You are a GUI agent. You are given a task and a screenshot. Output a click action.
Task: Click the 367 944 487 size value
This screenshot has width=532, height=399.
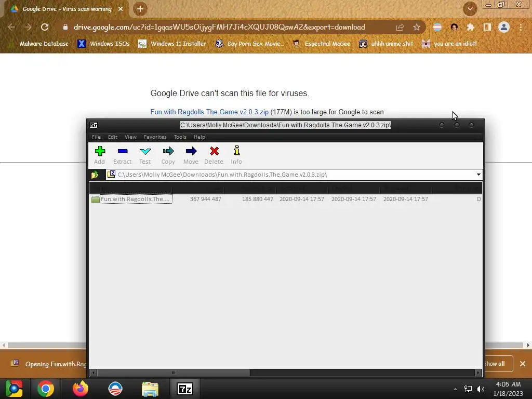click(x=206, y=199)
